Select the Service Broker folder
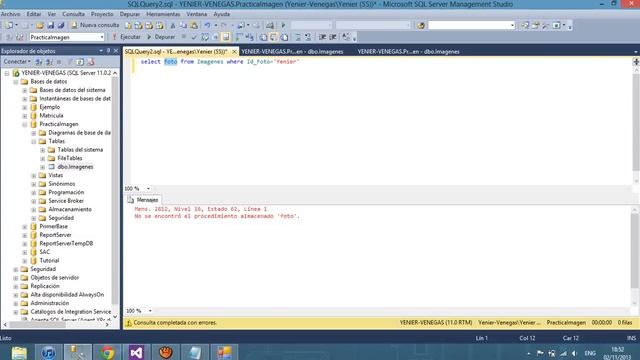 [x=66, y=201]
